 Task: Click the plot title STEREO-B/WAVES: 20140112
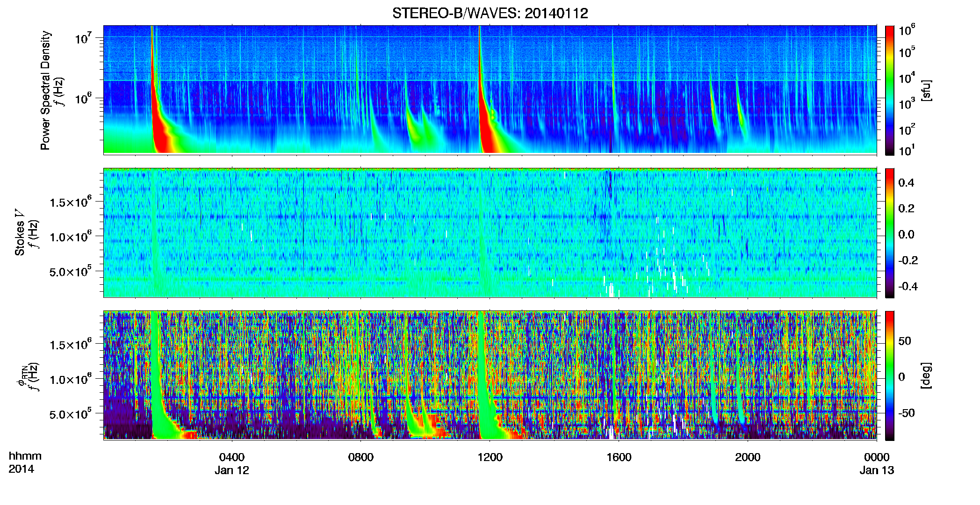click(490, 13)
